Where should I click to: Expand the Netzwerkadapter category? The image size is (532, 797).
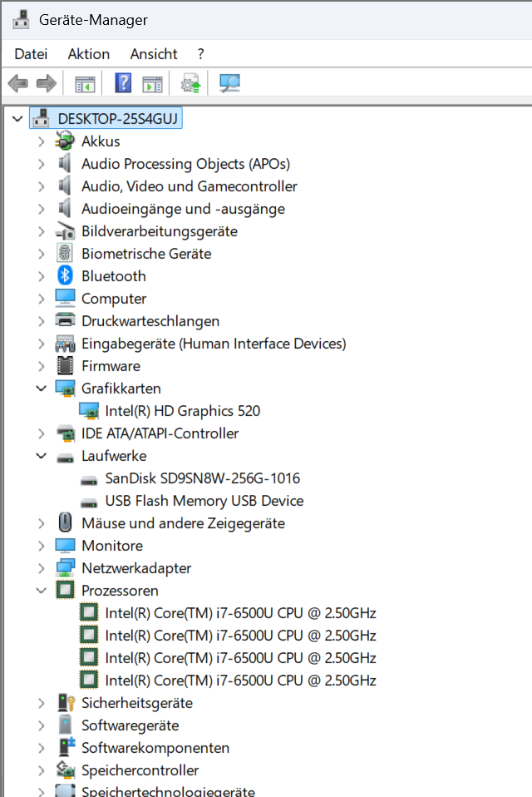coord(41,567)
